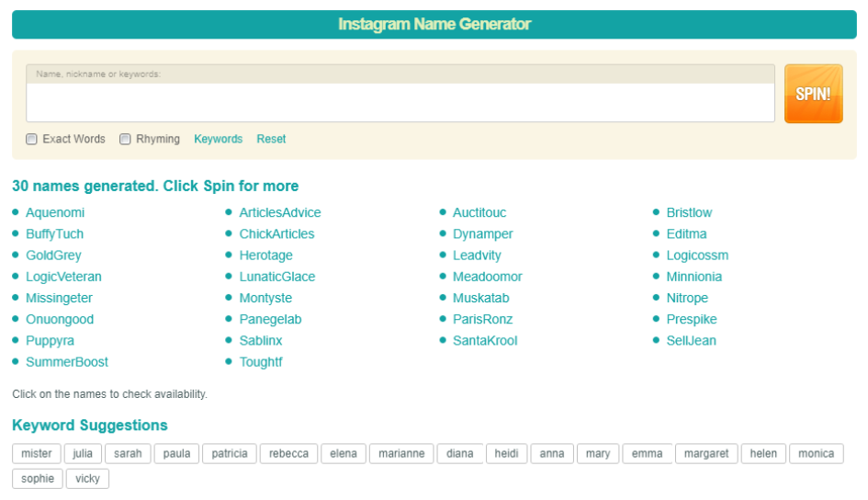This screenshot has width=868, height=500.
Task: Open the Keywords link
Action: 218,139
